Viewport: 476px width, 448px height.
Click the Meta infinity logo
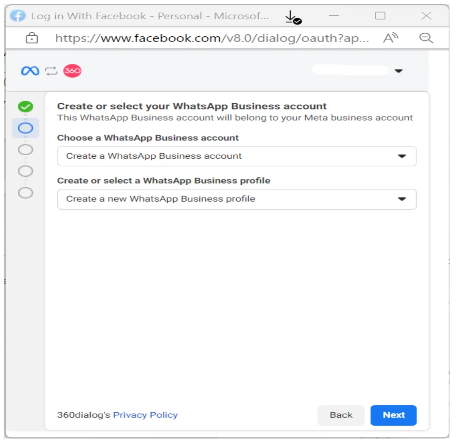point(30,71)
